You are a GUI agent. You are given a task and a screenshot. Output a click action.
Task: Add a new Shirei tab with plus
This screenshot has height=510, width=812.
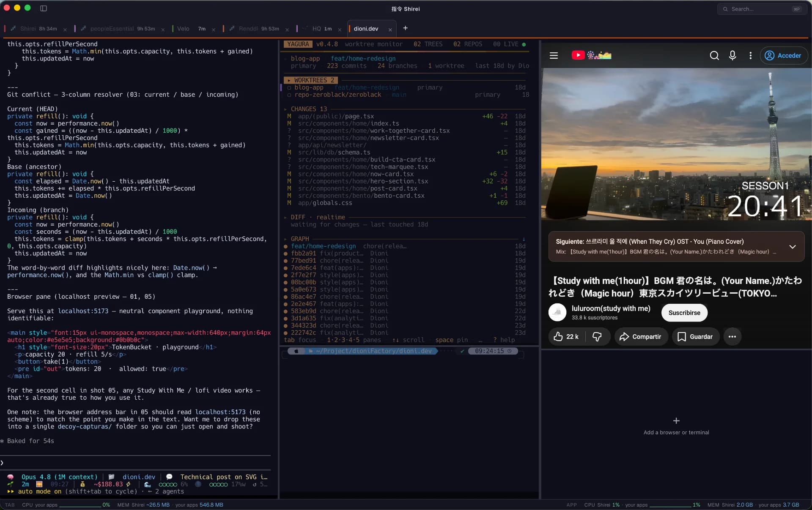(405, 28)
